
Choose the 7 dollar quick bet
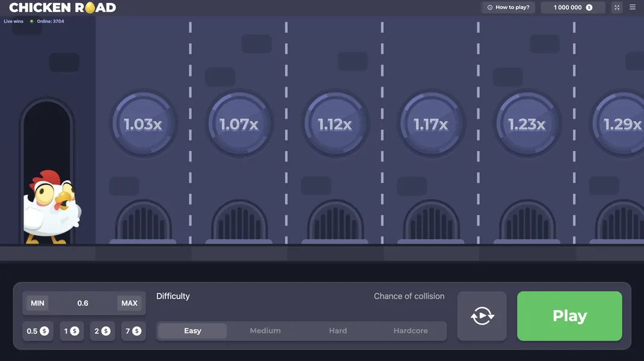click(133, 331)
